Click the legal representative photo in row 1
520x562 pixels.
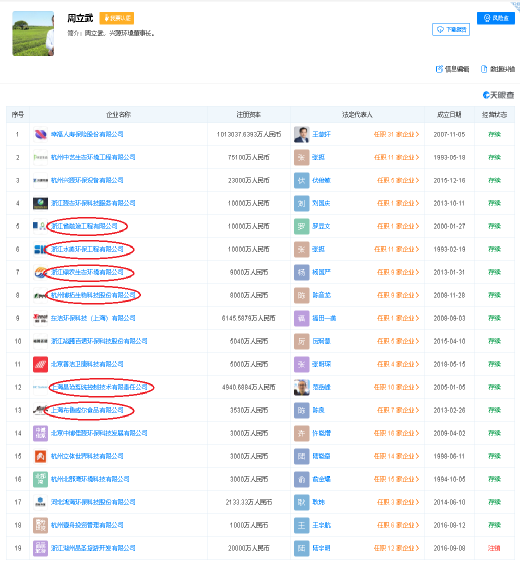tap(301, 134)
